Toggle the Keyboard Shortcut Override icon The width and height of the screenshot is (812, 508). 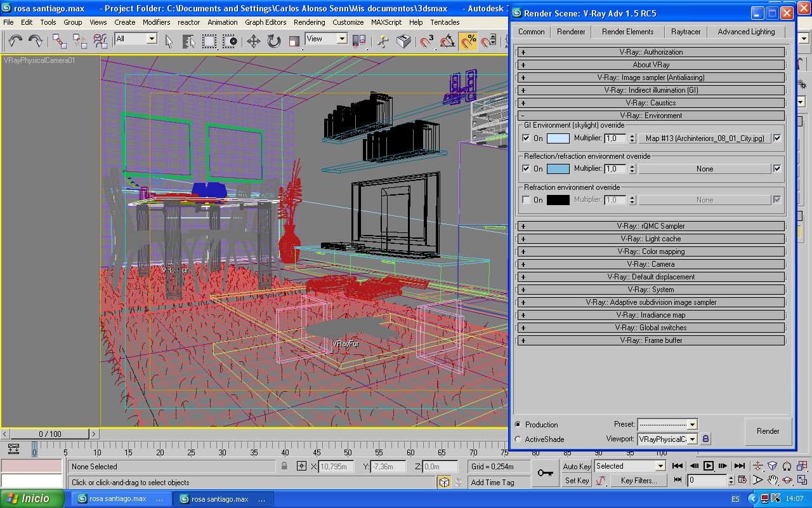[403, 42]
